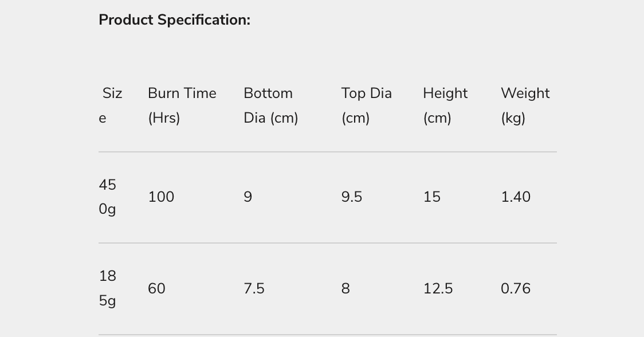644x337 pixels.
Task: Select the 450g size cell
Action: click(107, 197)
